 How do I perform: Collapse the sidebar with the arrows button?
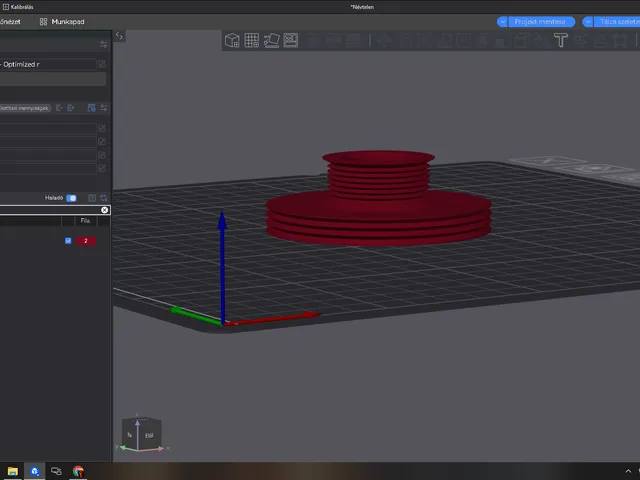click(x=119, y=36)
